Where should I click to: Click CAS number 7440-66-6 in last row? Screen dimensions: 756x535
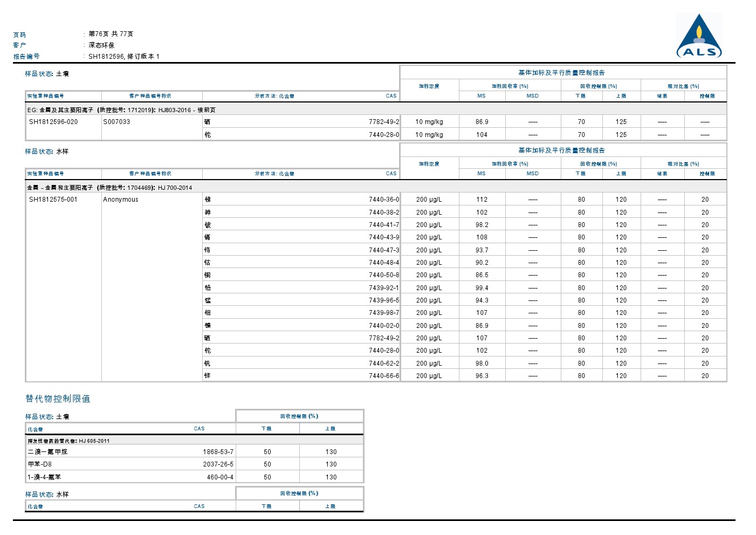point(383,376)
